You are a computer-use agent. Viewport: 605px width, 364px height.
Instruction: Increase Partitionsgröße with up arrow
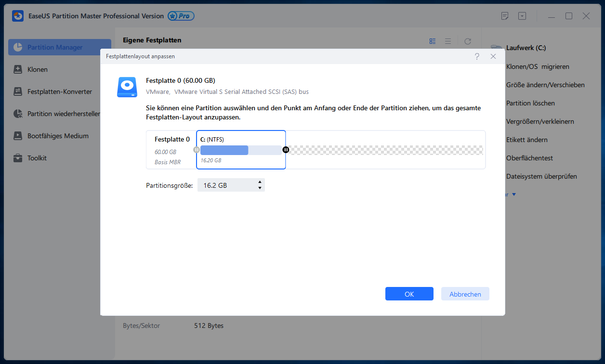point(260,182)
